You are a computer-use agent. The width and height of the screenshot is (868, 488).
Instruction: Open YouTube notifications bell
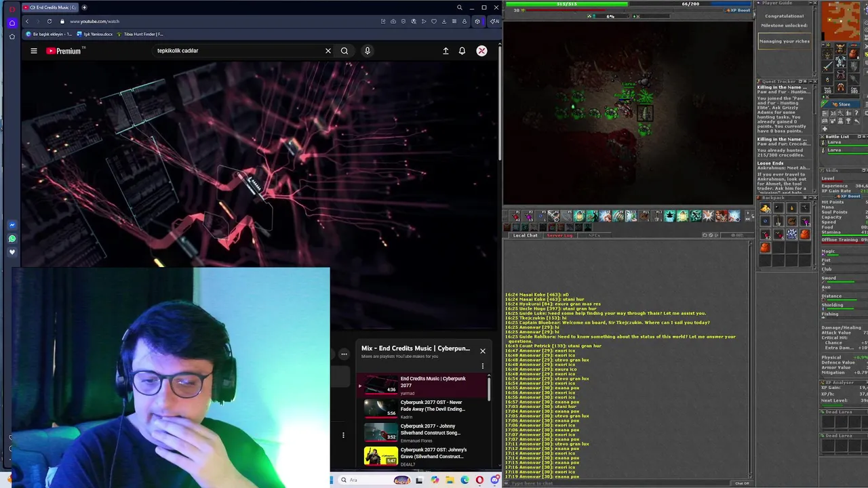click(462, 51)
